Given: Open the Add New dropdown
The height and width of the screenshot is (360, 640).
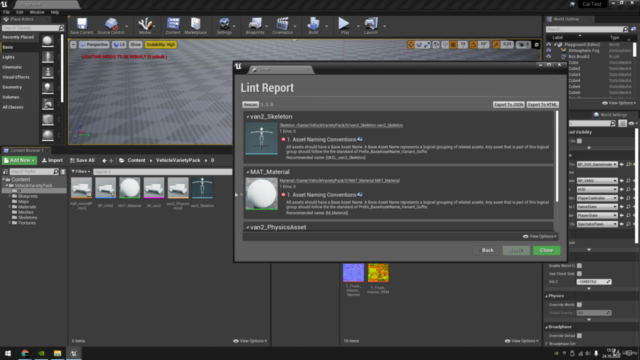Looking at the screenshot, I should click(x=20, y=160).
